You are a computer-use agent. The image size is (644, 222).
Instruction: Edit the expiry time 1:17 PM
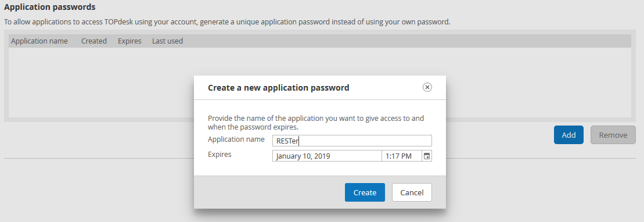coord(402,156)
